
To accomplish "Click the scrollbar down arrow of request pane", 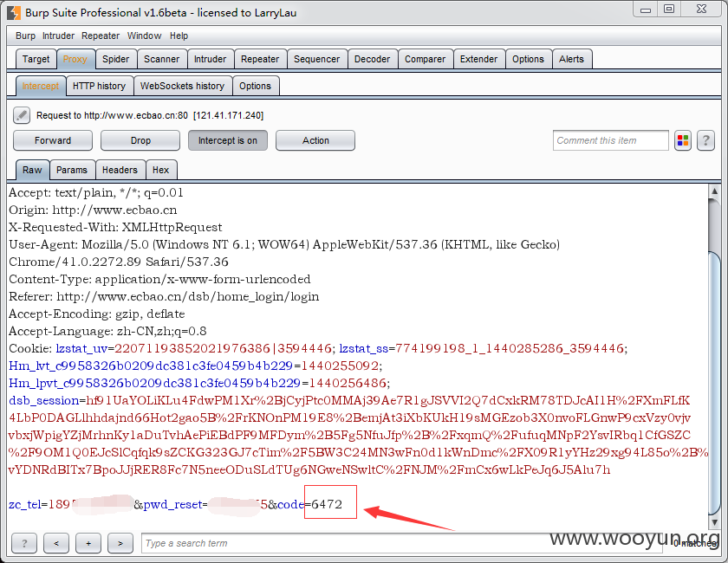I will (x=714, y=522).
